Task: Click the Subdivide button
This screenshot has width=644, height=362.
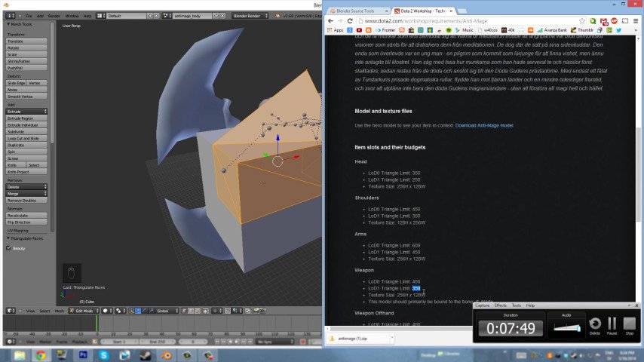Action: point(26,131)
